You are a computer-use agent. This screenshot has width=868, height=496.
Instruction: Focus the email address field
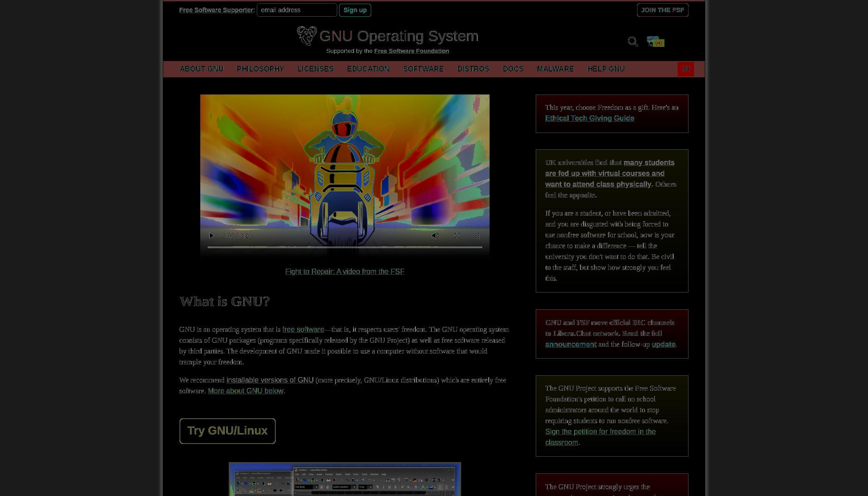297,10
